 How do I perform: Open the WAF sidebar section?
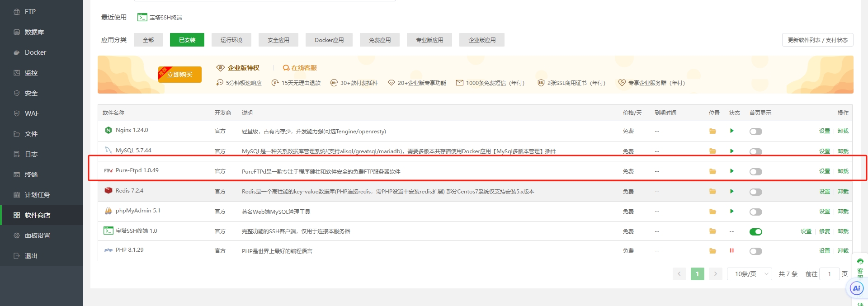coord(42,113)
